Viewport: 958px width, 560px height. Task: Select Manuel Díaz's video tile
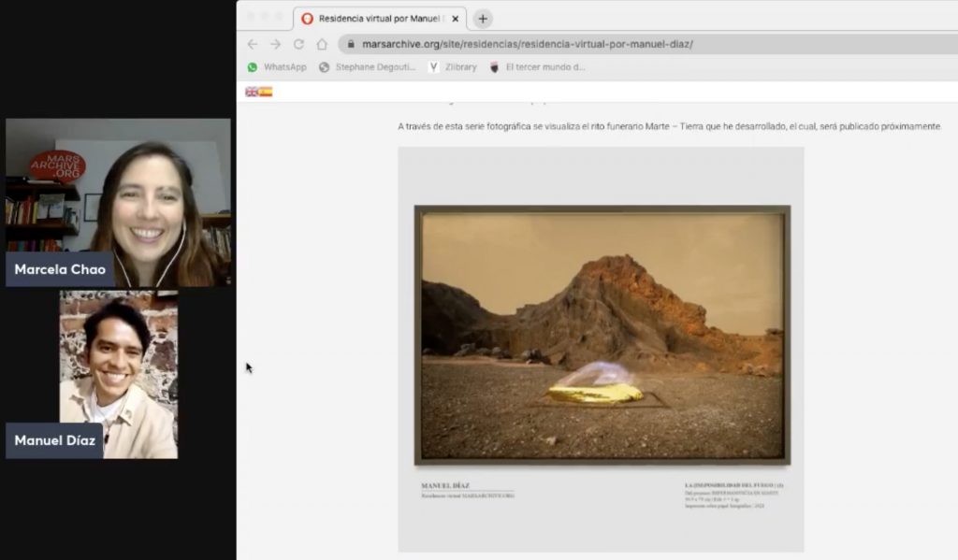(119, 374)
